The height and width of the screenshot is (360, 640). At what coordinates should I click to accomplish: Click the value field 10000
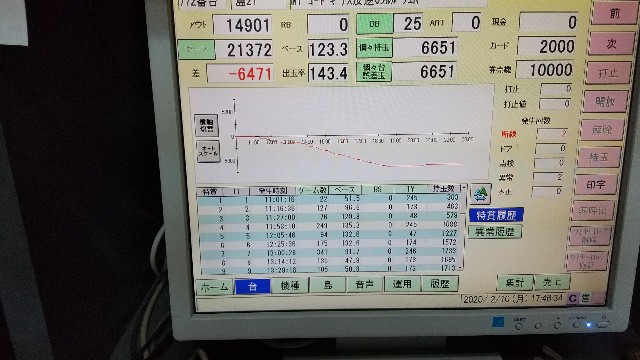545,69
